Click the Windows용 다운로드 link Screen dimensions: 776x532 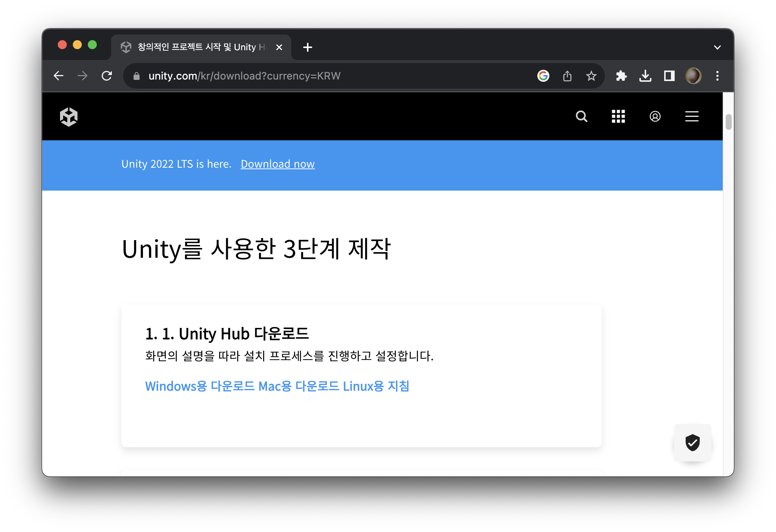click(x=200, y=386)
